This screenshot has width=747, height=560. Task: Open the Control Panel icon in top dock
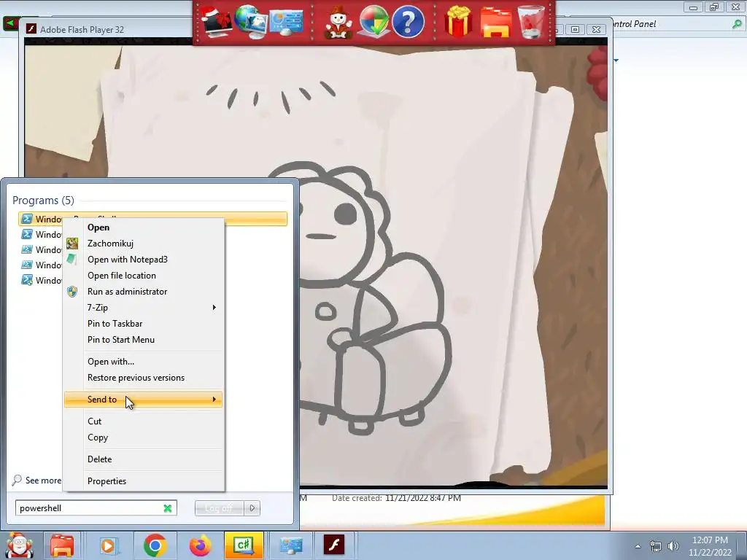[x=286, y=22]
